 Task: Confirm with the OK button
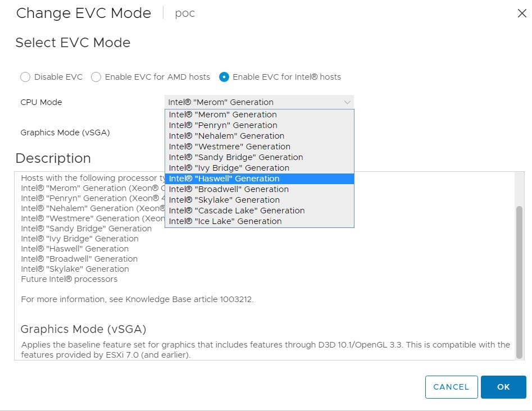(503, 387)
